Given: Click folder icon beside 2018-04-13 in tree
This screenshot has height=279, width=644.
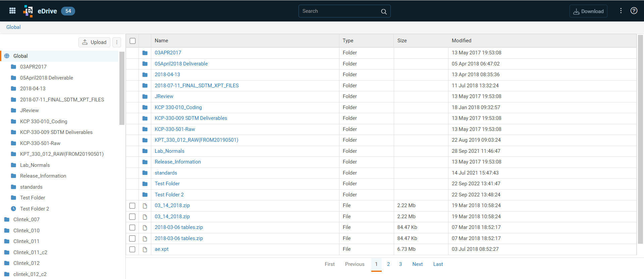Looking at the screenshot, I should [13, 89].
